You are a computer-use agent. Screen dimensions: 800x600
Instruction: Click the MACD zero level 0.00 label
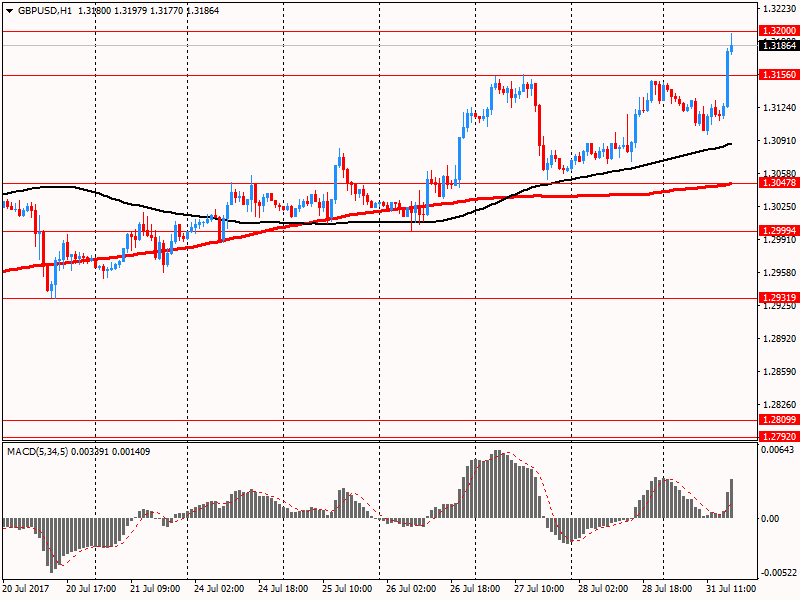[770, 519]
